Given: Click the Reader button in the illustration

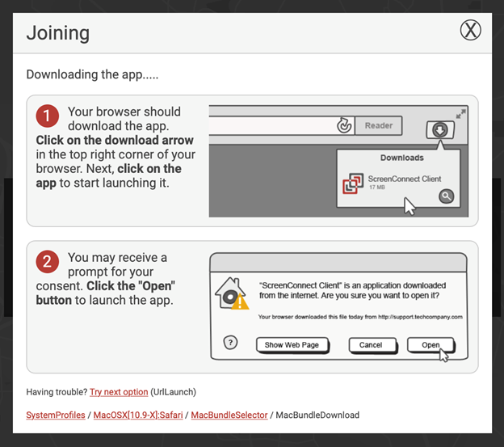Looking at the screenshot, I should [x=379, y=125].
